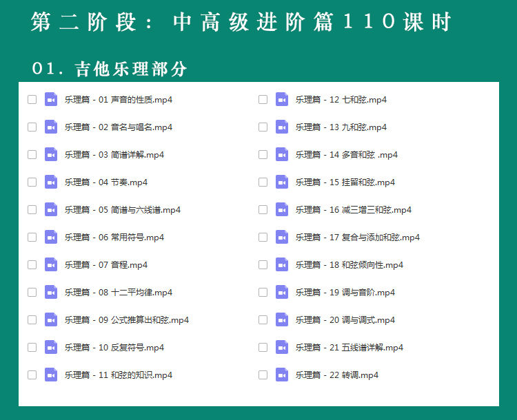The height and width of the screenshot is (420, 517).
Task: Open file 03 简谱详解.mp4
Action: coord(114,155)
